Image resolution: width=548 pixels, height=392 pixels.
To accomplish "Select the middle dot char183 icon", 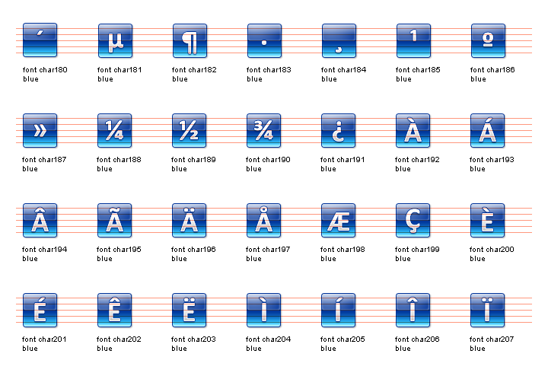I will pyautogui.click(x=264, y=40).
